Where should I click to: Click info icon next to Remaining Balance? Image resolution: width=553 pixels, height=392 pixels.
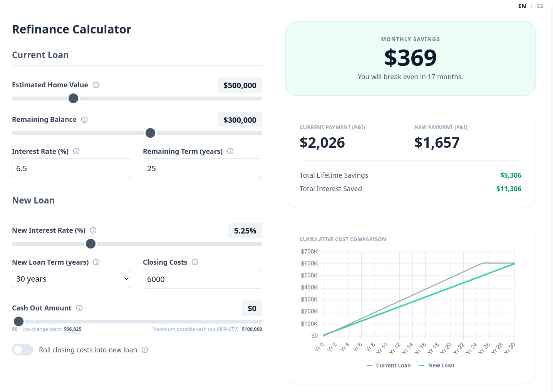tap(84, 120)
